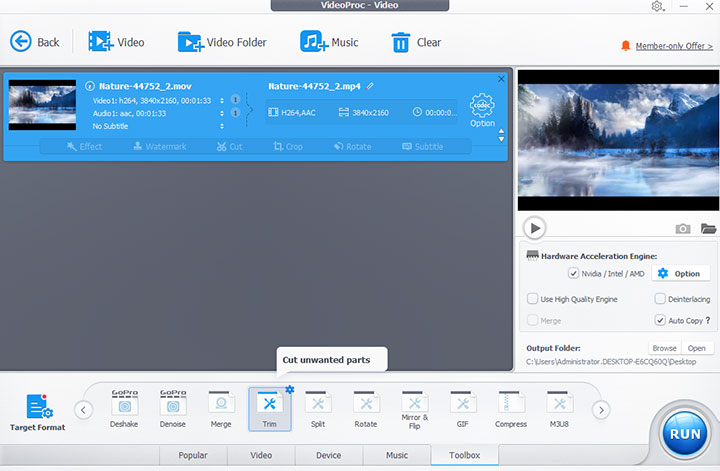Select the Nature-44752_2.mov thumbnail
Screen dimensions: 720x471
pyautogui.click(x=42, y=105)
